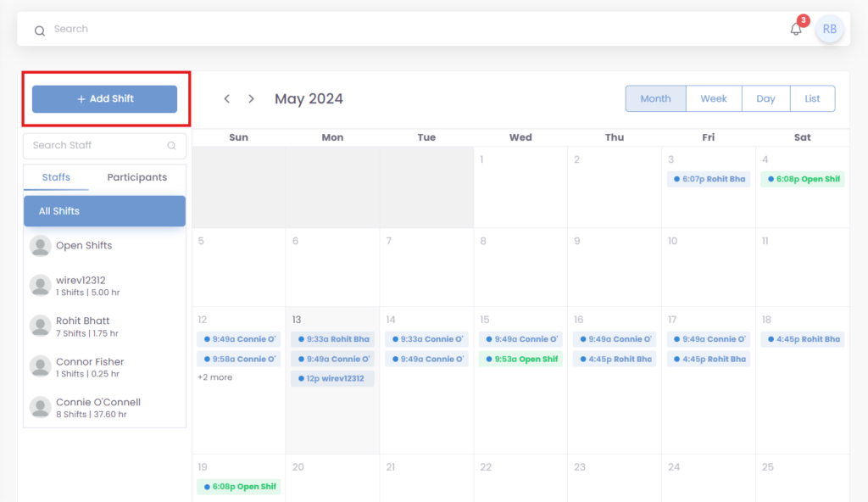The image size is (868, 502).
Task: Open Rohit Bhatt's 4:45p shift on May 18
Action: pos(802,338)
